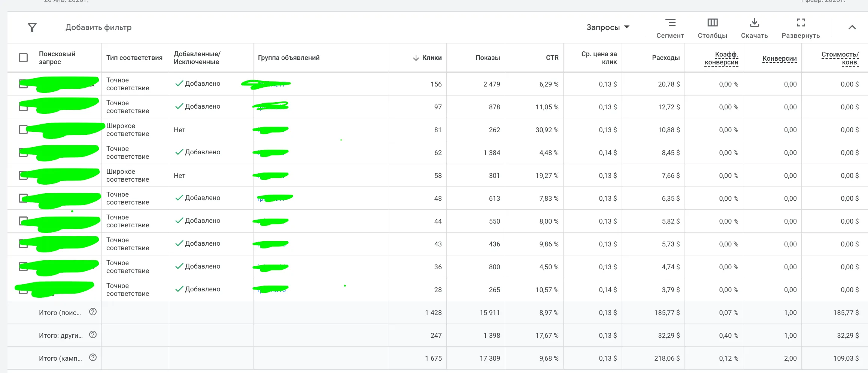Sort by Клики column header
This screenshot has height=373, width=868.
pos(432,58)
